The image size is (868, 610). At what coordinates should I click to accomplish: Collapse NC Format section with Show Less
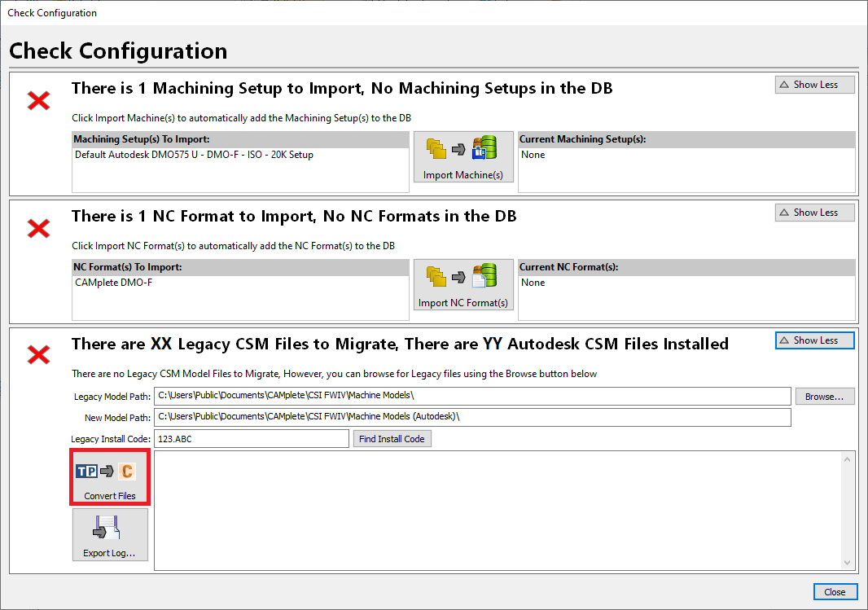(x=814, y=213)
